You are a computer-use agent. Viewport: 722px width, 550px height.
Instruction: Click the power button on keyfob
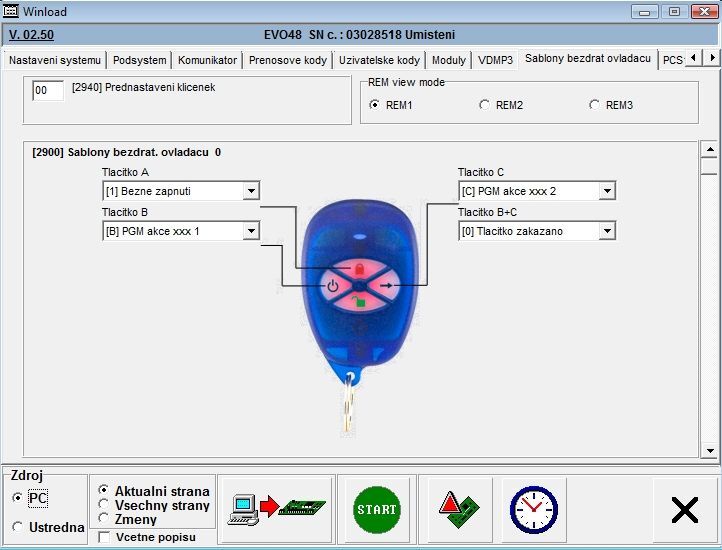tap(333, 287)
